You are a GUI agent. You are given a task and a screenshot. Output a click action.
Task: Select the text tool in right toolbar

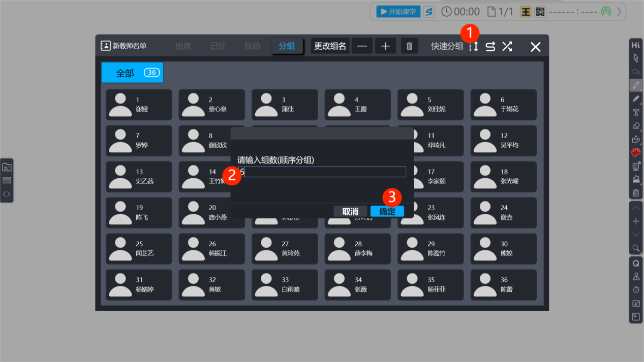(x=636, y=112)
